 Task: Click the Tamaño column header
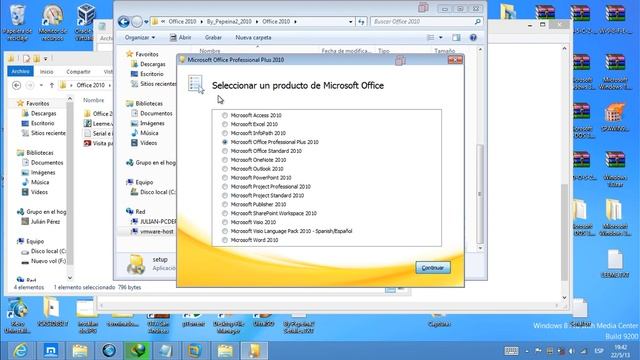pos(444,51)
